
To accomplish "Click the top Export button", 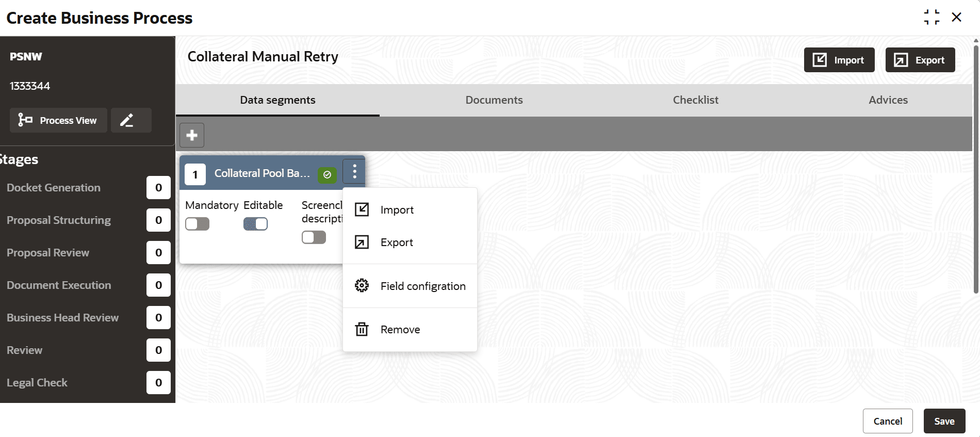I will coord(920,60).
